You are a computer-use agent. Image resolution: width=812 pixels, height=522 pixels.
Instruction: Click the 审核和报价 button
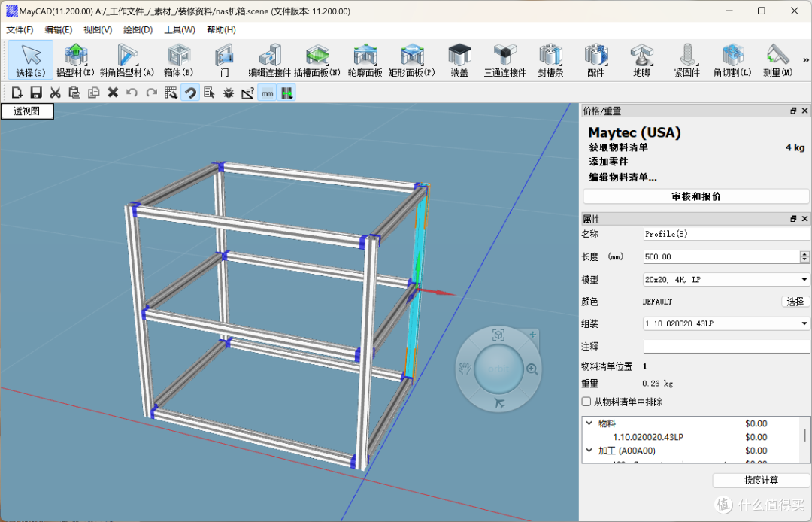tap(696, 196)
